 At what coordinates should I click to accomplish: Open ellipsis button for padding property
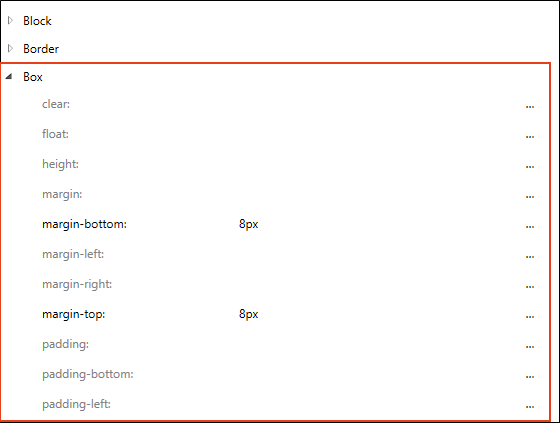(x=530, y=346)
